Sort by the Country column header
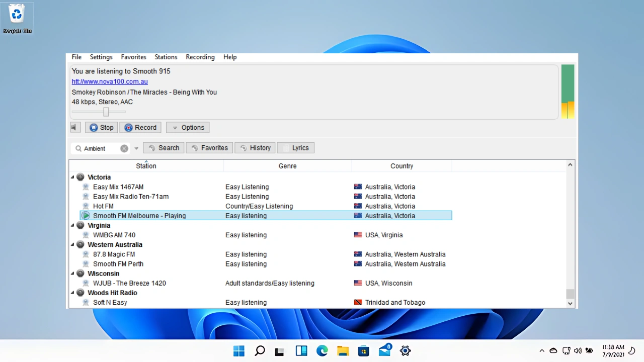 coord(401,165)
